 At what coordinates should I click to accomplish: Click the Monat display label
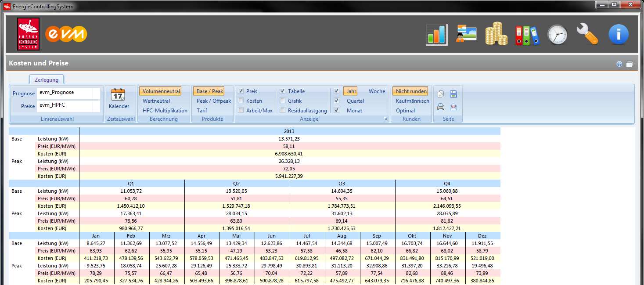354,111
